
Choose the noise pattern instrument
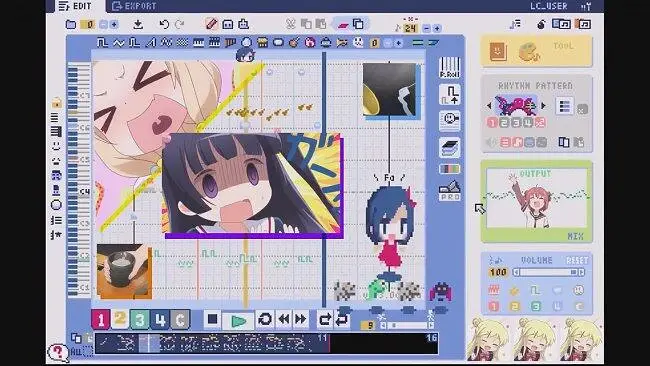coord(182,42)
